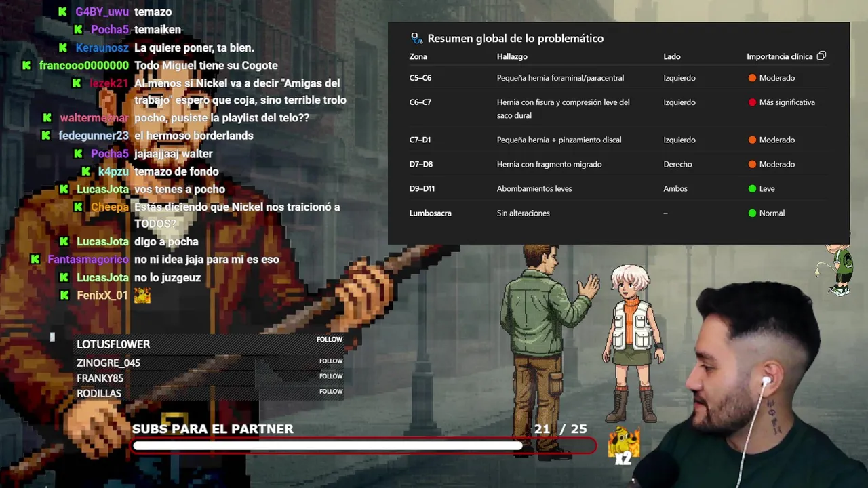Click the copy table icon beside Importancia clínica

[821, 56]
